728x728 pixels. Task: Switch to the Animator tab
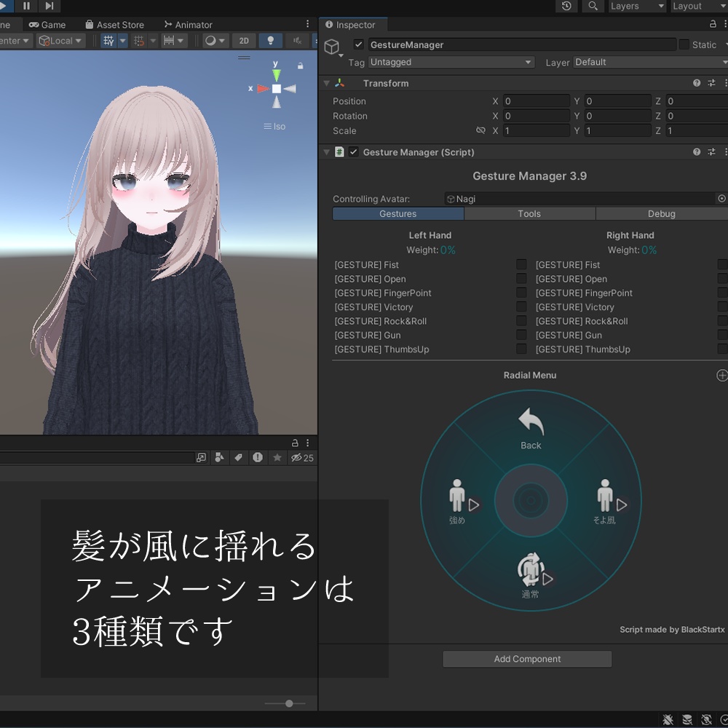click(x=188, y=25)
